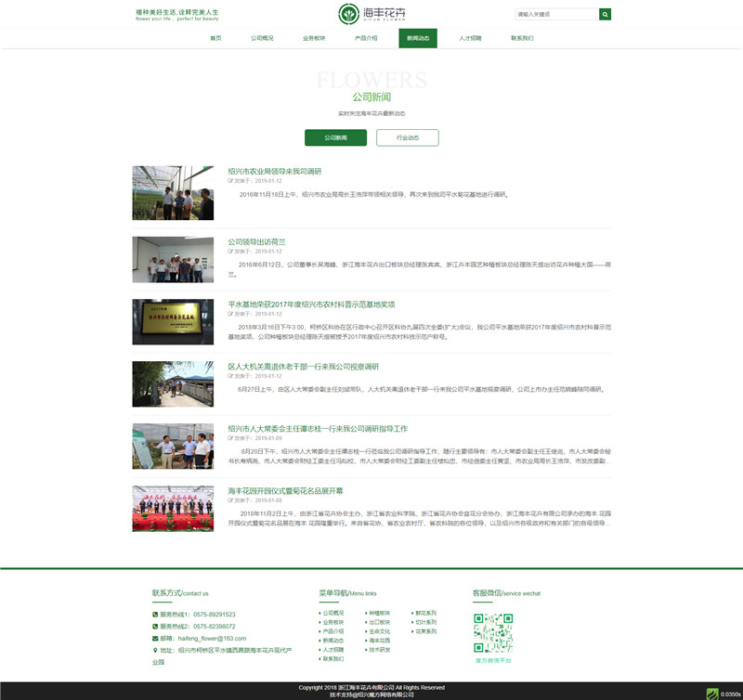The width and height of the screenshot is (743, 700).
Task: Go to 人才招聘 in the top navigation
Action: point(470,38)
